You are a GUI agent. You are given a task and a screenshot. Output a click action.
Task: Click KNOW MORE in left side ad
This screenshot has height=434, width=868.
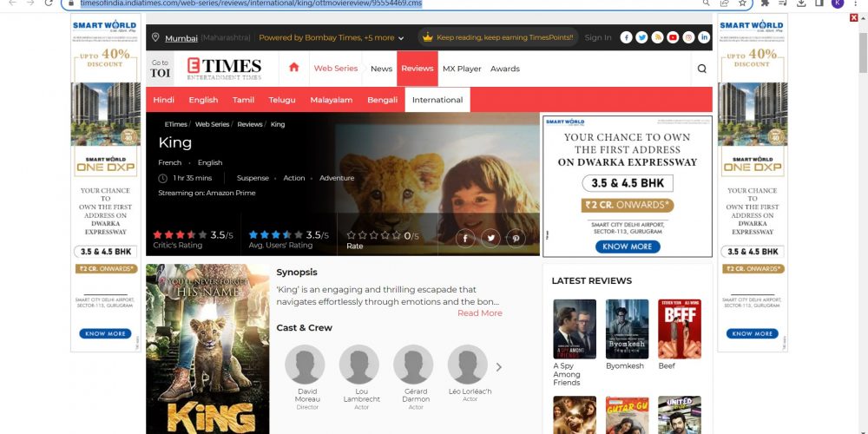(105, 334)
